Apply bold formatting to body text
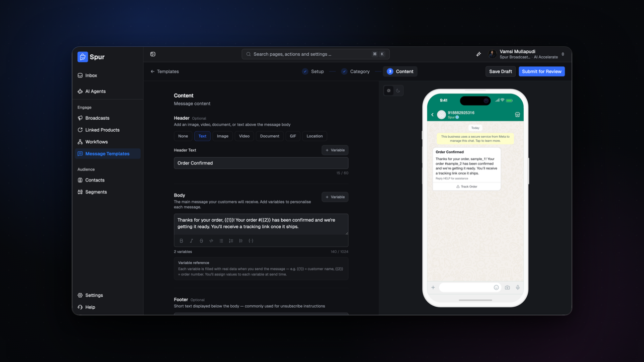644x362 pixels. point(182,241)
